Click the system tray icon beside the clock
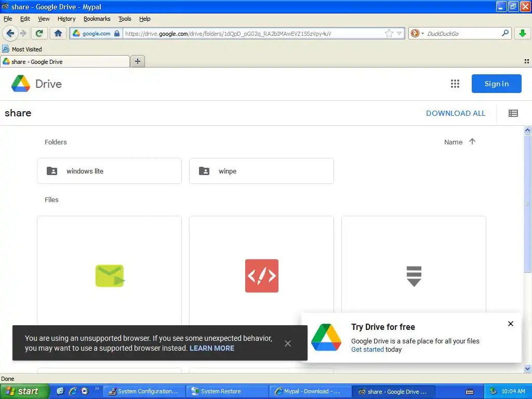The width and height of the screenshot is (532, 399). 493,392
